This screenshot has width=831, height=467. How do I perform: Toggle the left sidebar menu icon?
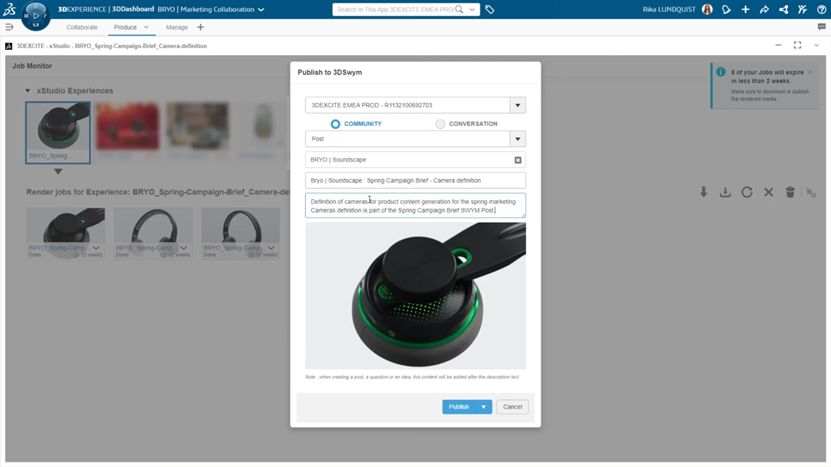click(9, 27)
